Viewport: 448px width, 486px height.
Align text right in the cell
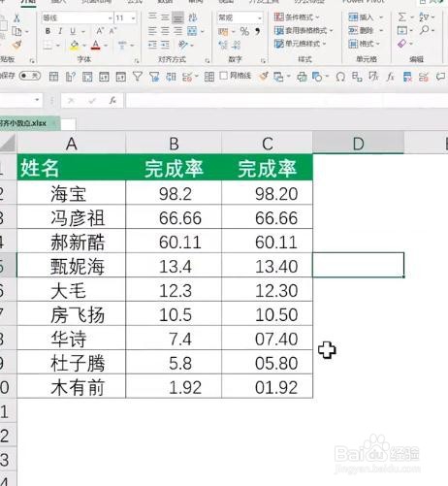pyautogui.click(x=177, y=31)
